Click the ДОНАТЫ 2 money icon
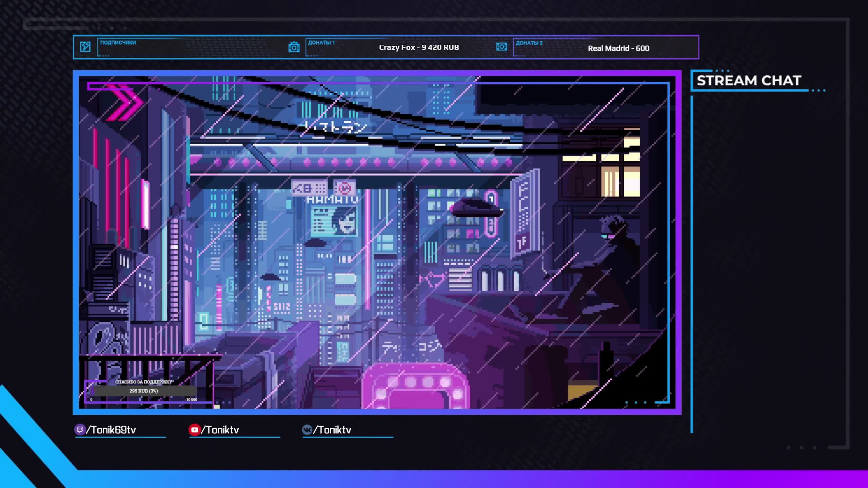 (x=501, y=47)
